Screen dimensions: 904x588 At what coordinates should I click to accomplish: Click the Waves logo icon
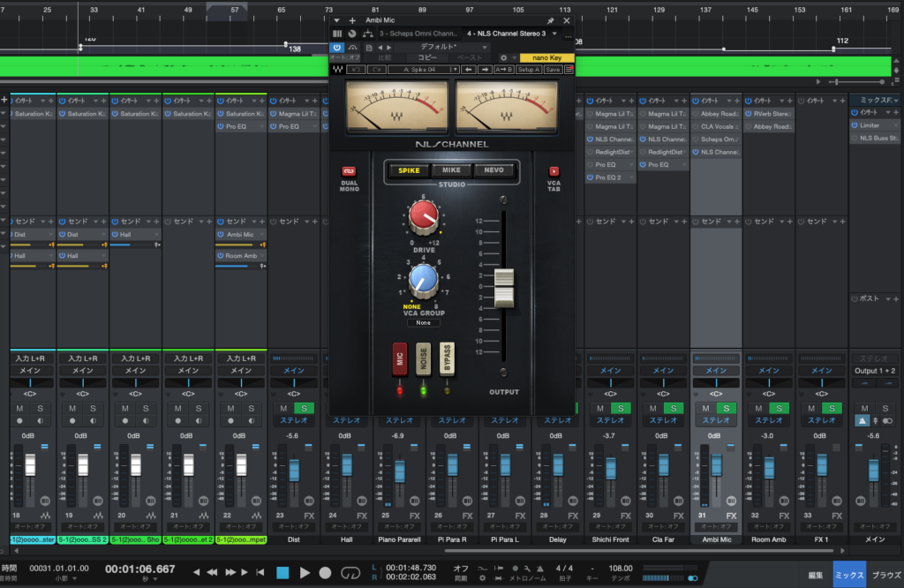coord(338,69)
